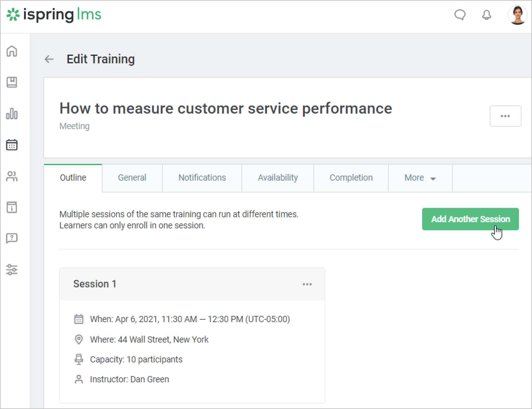Click the Add Another Session button
Image resolution: width=532 pixels, height=409 pixels.
pyautogui.click(x=470, y=219)
